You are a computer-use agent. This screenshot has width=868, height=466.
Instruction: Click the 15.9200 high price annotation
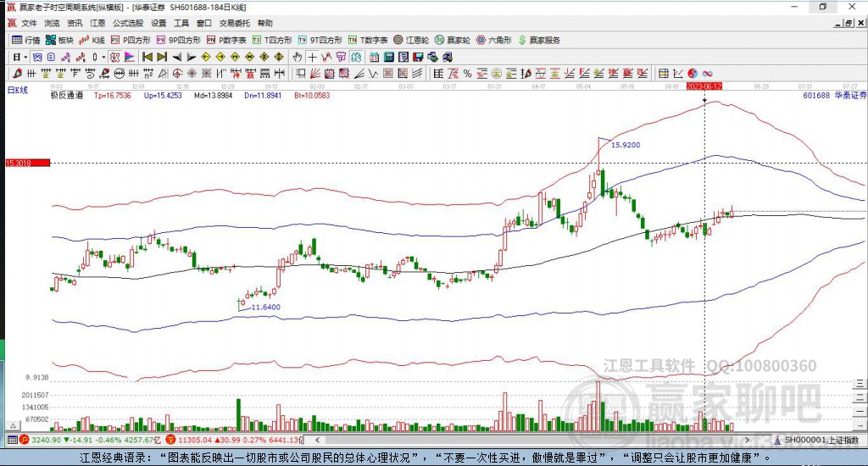point(626,145)
